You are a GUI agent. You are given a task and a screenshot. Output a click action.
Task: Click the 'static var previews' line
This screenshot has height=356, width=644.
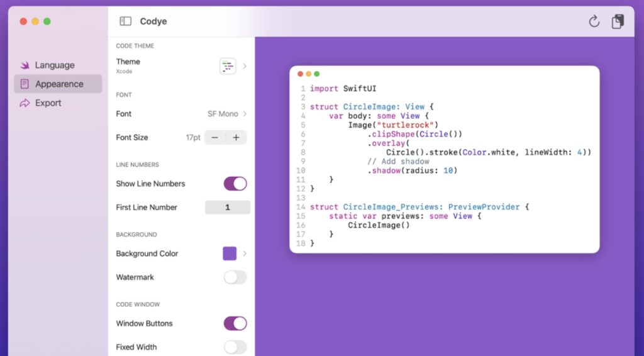pos(405,216)
